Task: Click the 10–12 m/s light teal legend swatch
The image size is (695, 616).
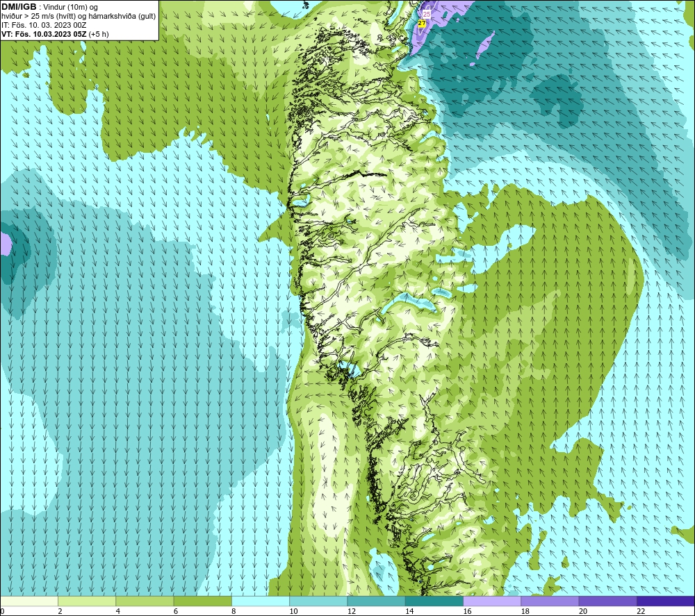Action: coord(318,601)
